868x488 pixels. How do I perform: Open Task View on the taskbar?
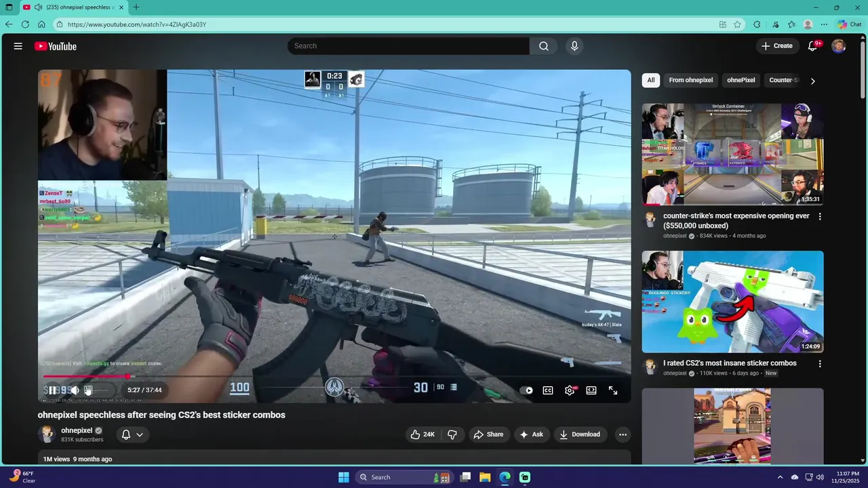tap(465, 477)
